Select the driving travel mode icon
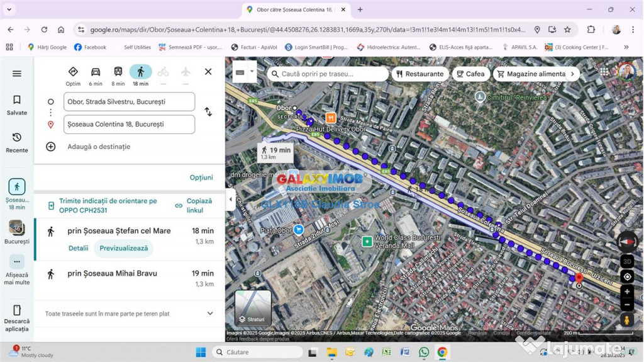 tap(96, 72)
